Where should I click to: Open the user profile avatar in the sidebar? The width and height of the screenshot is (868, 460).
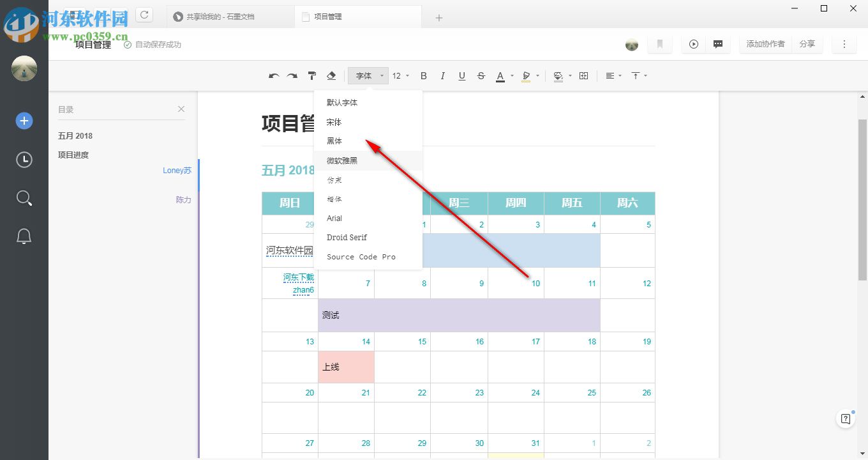(x=24, y=68)
